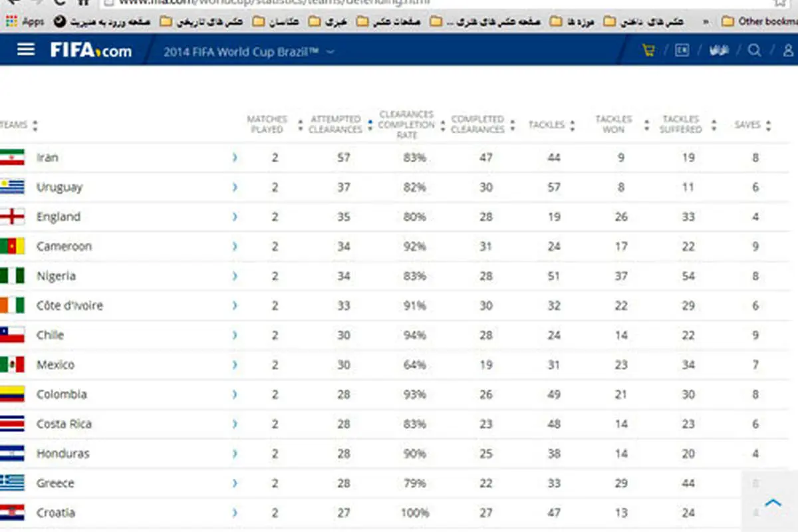Screen dimensions: 798x532
Task: Expand Uruguay row chevron arrow
Action: pos(234,187)
